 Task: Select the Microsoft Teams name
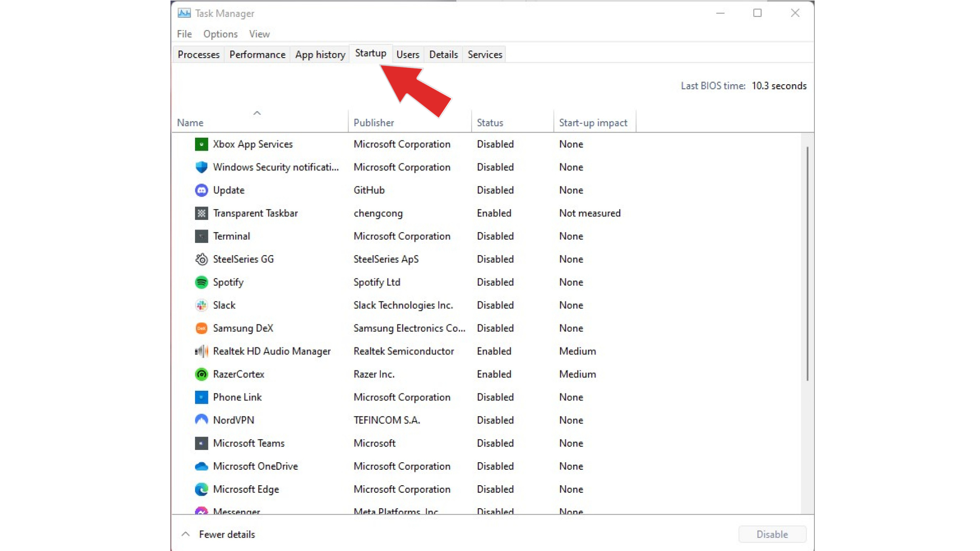tap(249, 443)
